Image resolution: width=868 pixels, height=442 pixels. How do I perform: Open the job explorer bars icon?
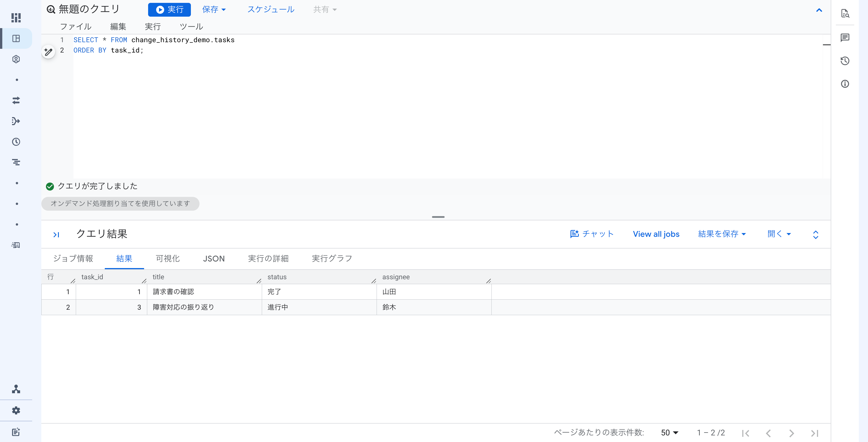(x=16, y=162)
